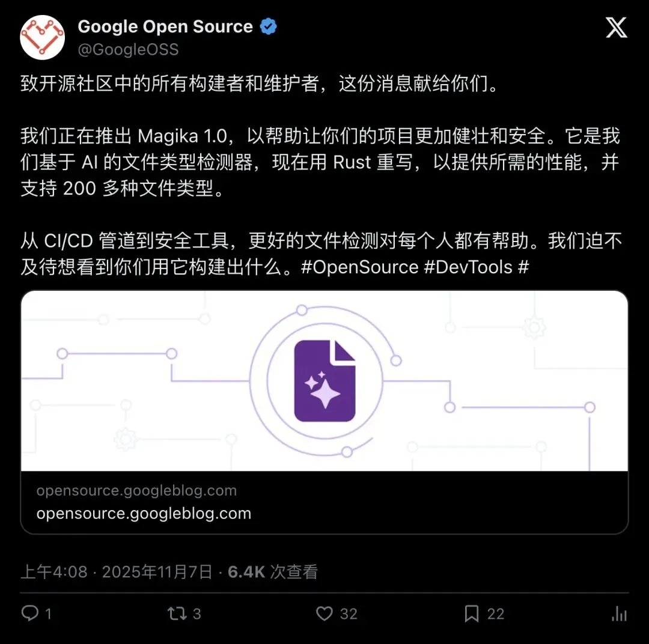Screen dimensions: 649x644
Task: Click the blue verified badge
Action: [x=268, y=26]
